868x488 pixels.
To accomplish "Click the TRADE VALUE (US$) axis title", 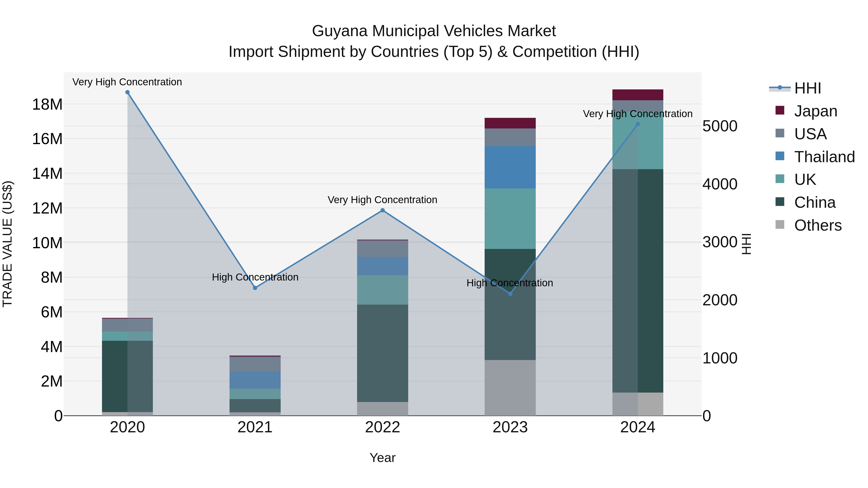I will (x=7, y=244).
